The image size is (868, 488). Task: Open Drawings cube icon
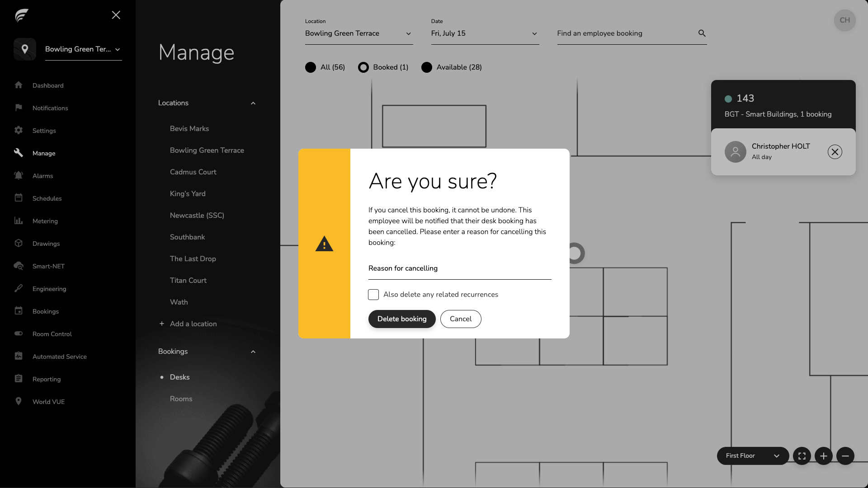click(19, 243)
